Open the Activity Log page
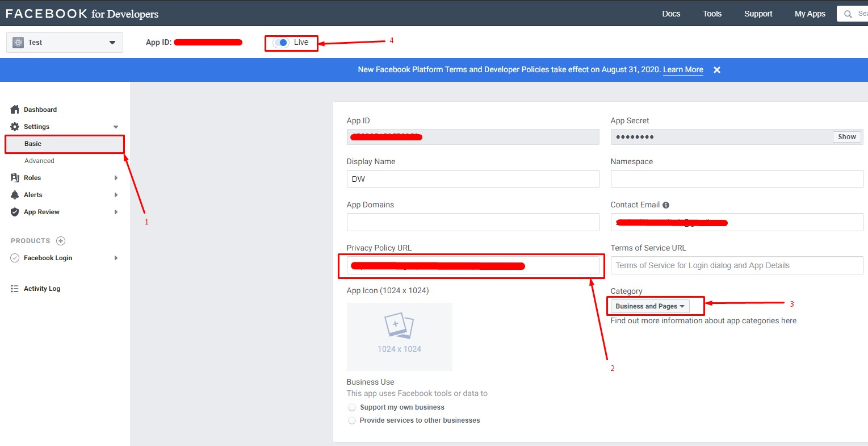Viewport: 868px width, 446px height. tap(42, 289)
